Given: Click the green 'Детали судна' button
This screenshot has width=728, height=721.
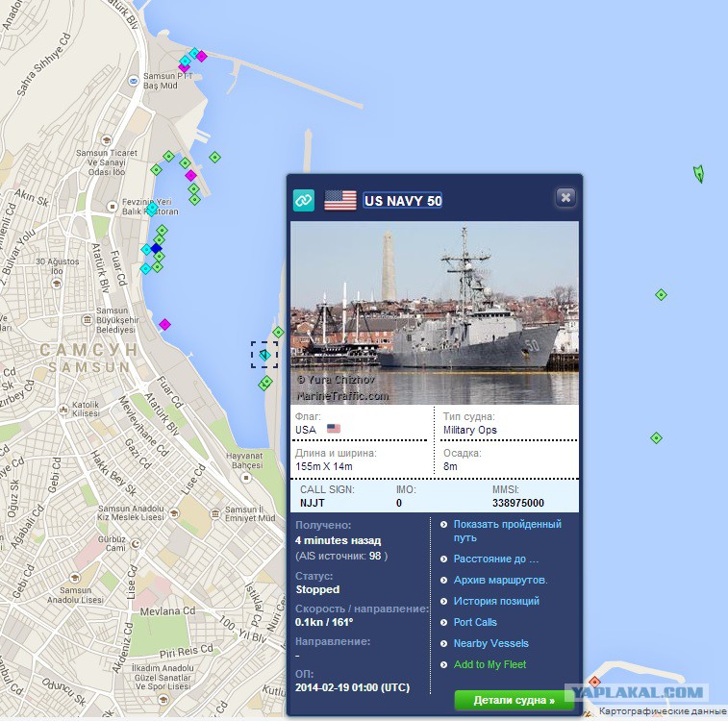Looking at the screenshot, I should (x=514, y=700).
